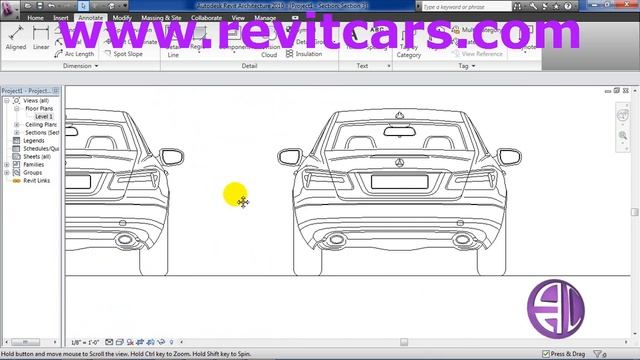Click the Open folder quick access icon
This screenshot has width=640, height=360.
(28, 6)
